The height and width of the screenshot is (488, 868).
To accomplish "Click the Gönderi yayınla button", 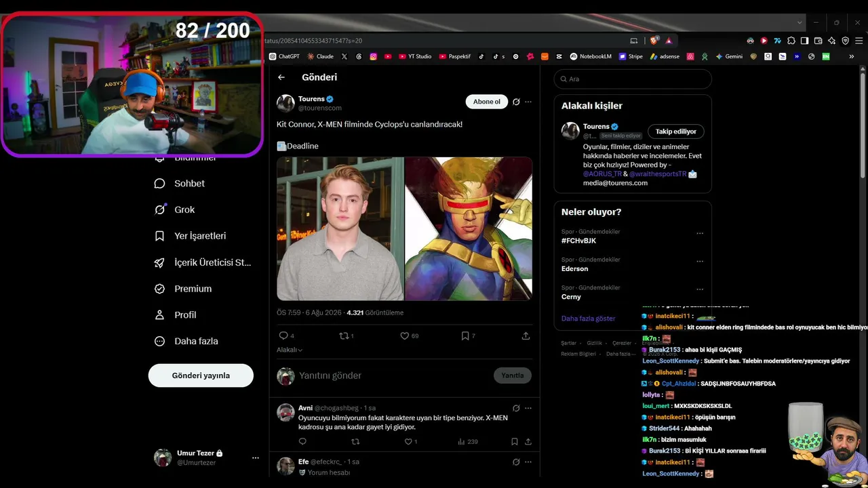I will 201,375.
